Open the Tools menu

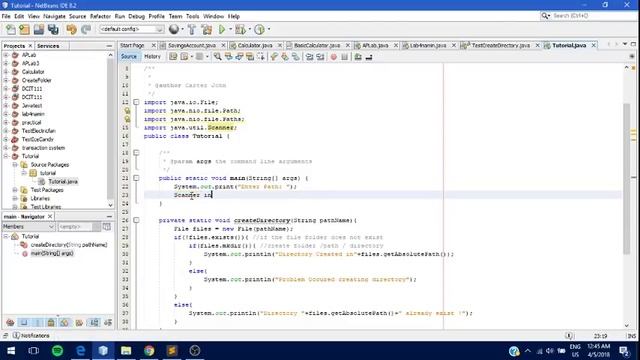tap(193, 16)
